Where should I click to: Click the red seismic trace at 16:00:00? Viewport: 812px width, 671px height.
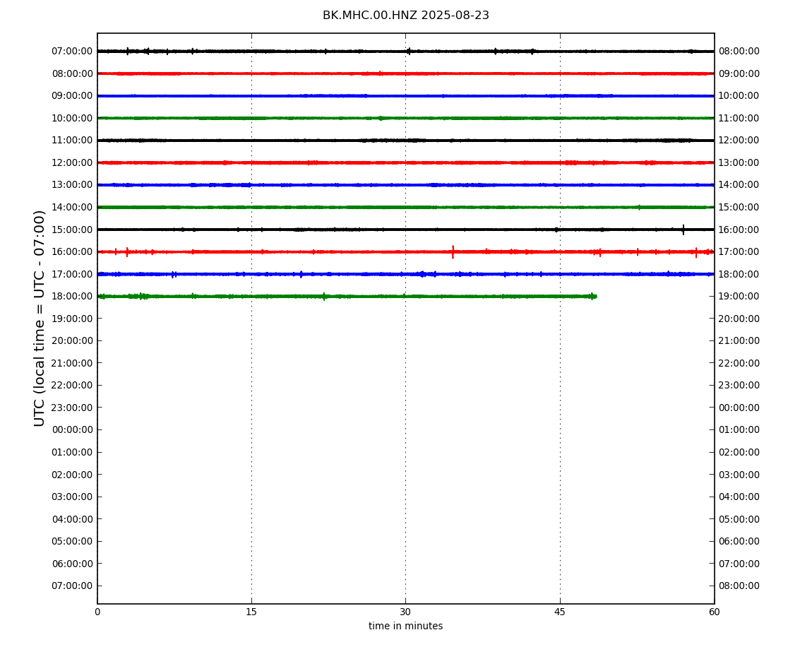click(x=405, y=252)
